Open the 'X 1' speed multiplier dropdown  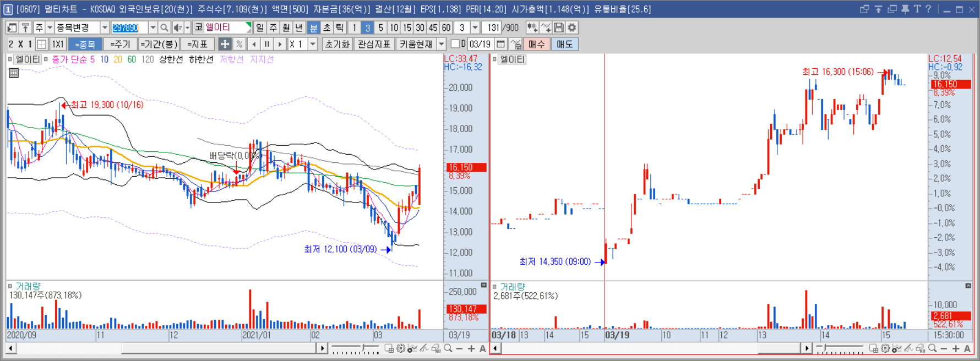(313, 44)
